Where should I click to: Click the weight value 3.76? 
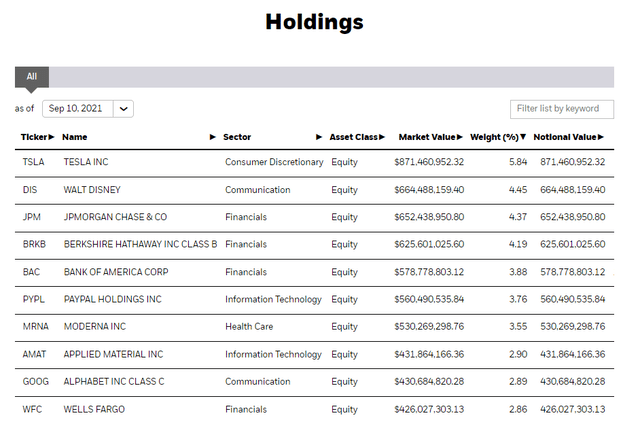[518, 300]
